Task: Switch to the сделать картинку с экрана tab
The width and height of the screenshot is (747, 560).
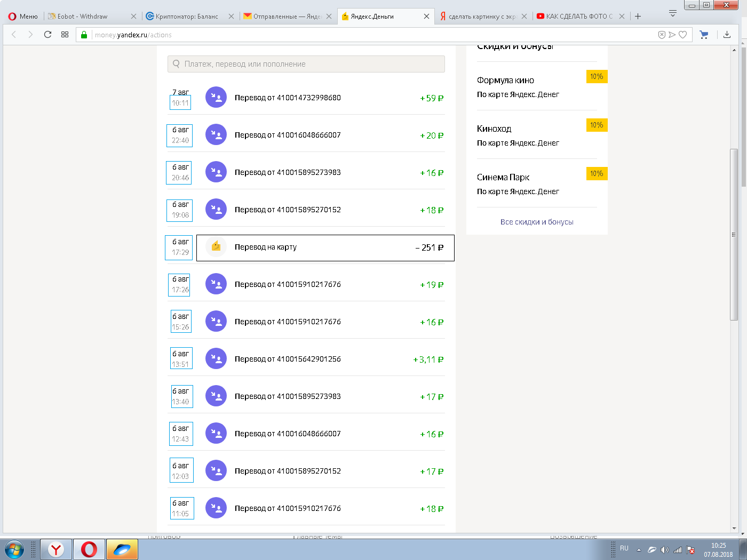Action: click(x=482, y=16)
